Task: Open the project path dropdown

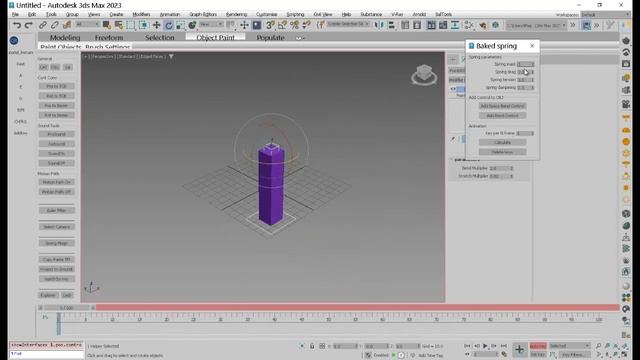Action: click(x=536, y=25)
